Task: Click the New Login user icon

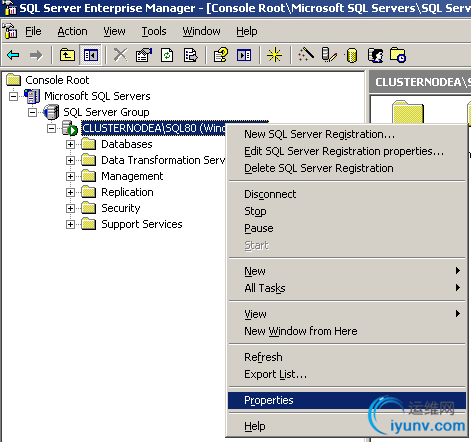Action: pyautogui.click(x=375, y=55)
